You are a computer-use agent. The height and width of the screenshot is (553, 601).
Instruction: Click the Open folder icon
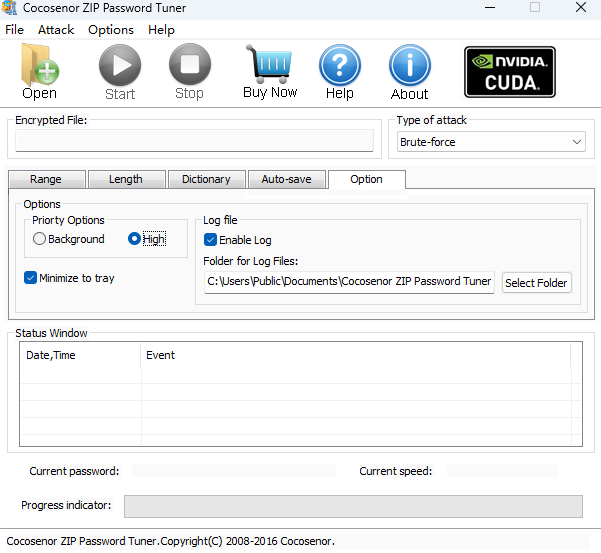[39, 67]
